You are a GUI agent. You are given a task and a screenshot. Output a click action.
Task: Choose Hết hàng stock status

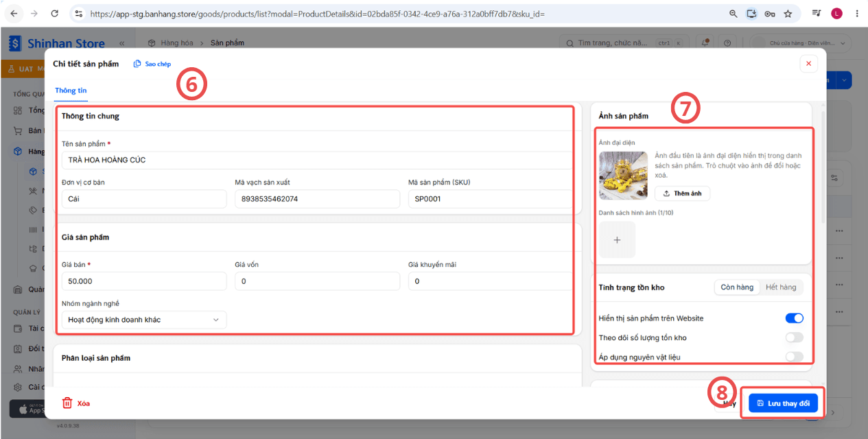(781, 287)
